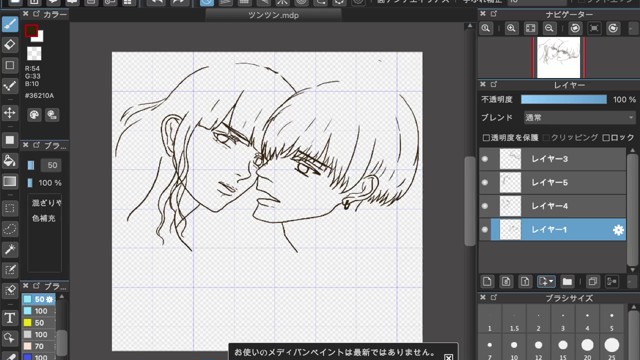The height and width of the screenshot is (360, 640).
Task: Select the Move tool
Action: coord(10,113)
